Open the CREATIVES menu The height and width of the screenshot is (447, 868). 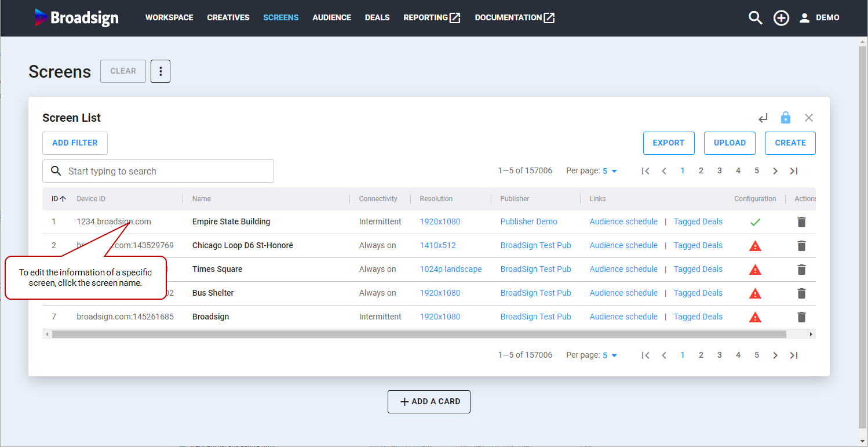[228, 18]
